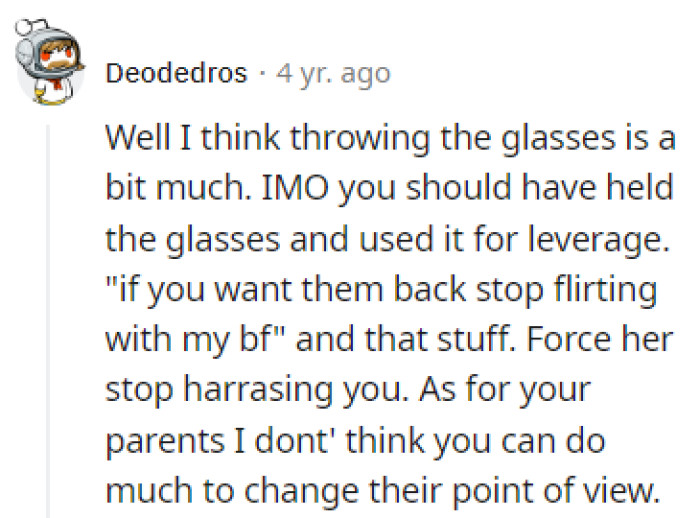Click the word "Well" starting the comment
This screenshot has width=700, height=518.
pos(138,138)
